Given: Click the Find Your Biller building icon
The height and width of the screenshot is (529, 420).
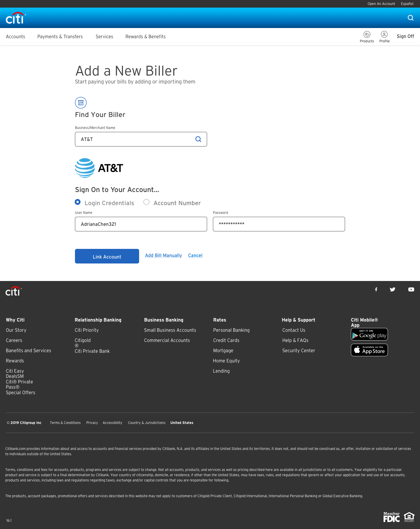Looking at the screenshot, I should (81, 103).
